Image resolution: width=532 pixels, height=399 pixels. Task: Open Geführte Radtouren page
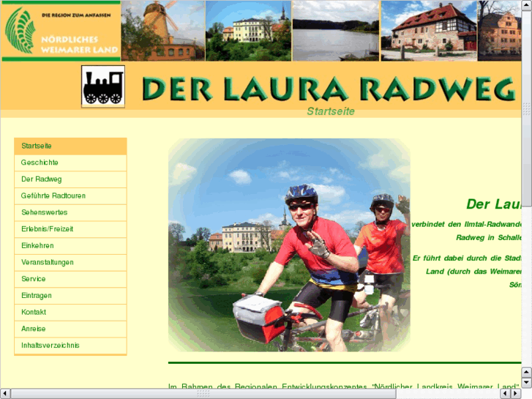70,196
